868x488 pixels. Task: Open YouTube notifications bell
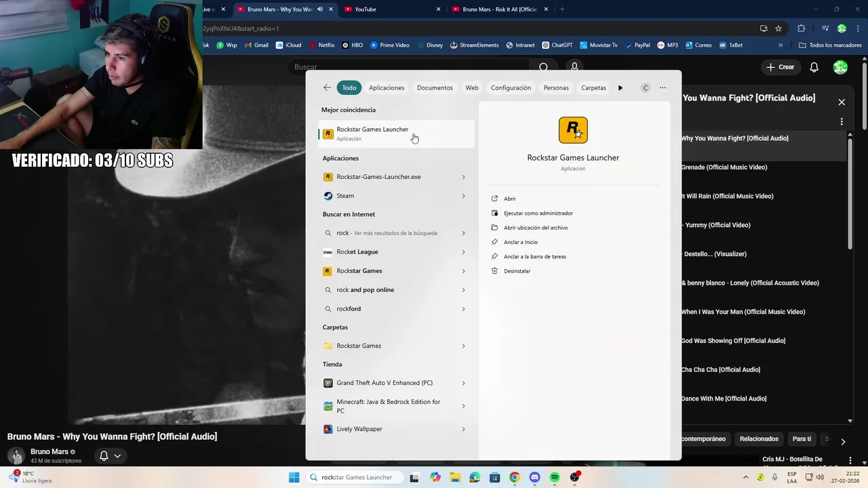[x=814, y=67]
